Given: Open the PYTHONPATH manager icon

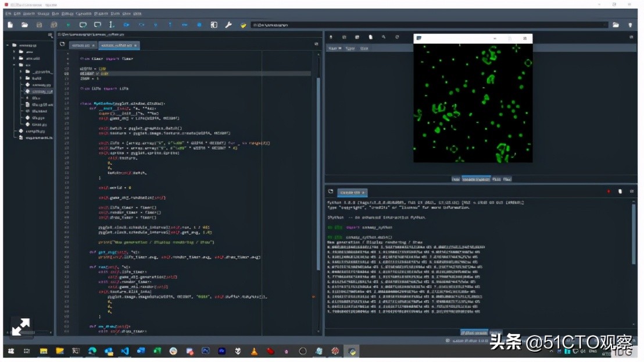Looking at the screenshot, I should [243, 25].
